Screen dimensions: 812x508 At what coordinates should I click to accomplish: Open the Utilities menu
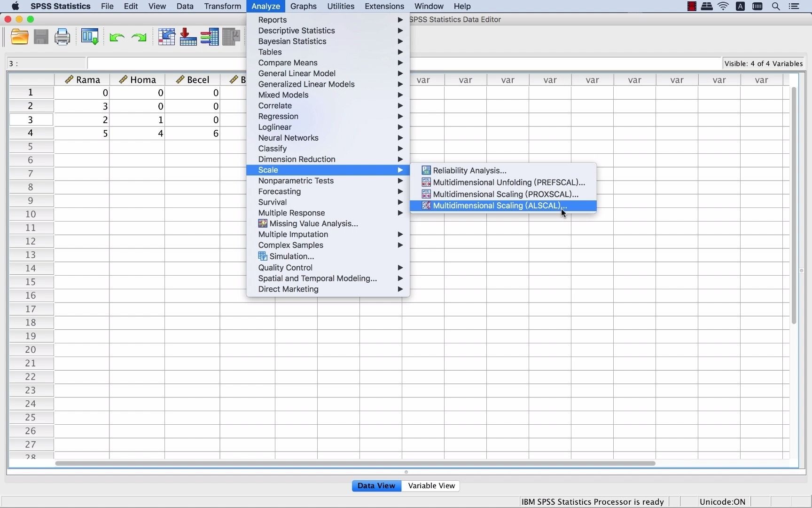coord(341,6)
